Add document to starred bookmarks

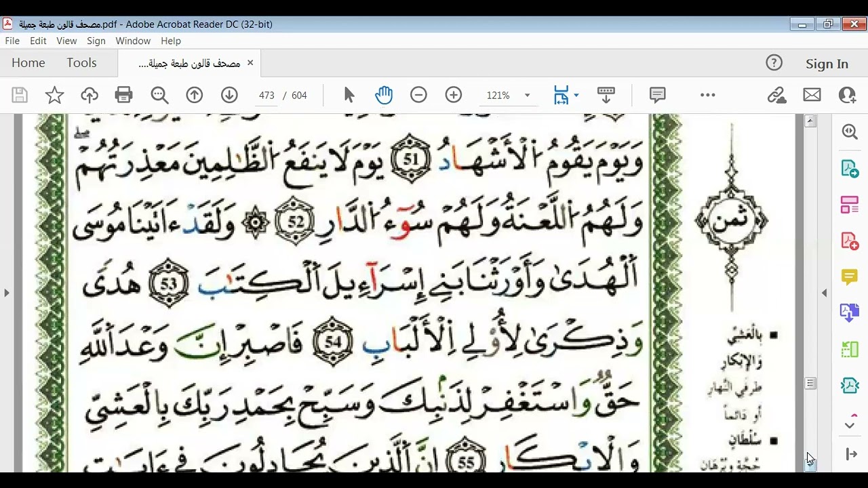[54, 96]
